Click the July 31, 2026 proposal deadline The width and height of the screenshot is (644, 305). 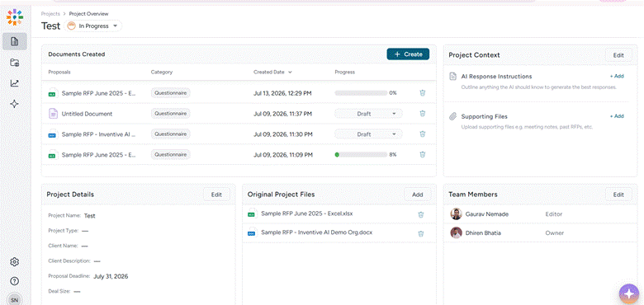click(111, 276)
